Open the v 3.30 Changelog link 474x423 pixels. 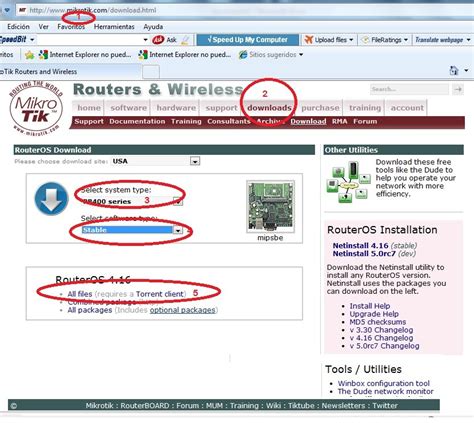tap(381, 330)
